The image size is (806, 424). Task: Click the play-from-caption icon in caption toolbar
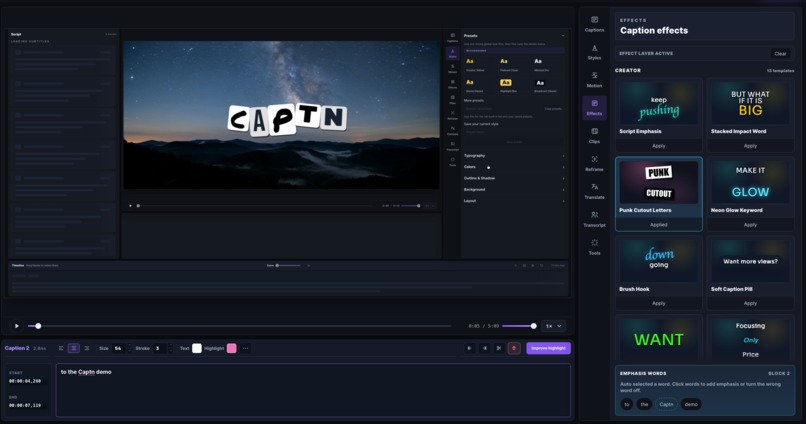(469, 348)
